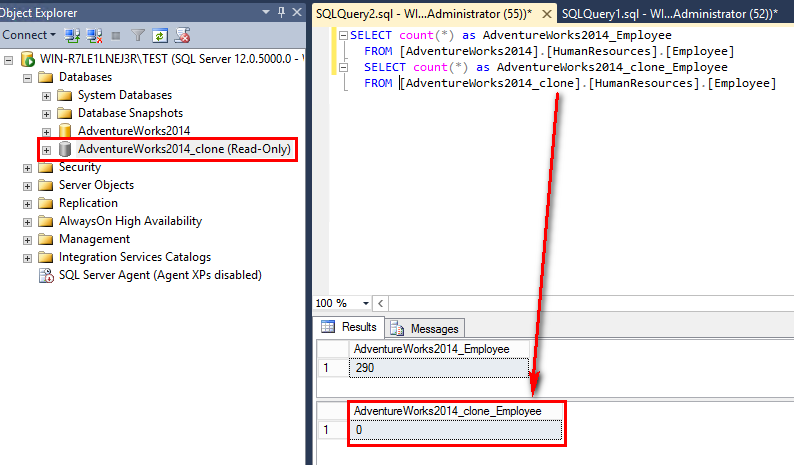This screenshot has width=794, height=465.
Task: Switch to the SQLQuery1.sql tab
Action: click(669, 14)
